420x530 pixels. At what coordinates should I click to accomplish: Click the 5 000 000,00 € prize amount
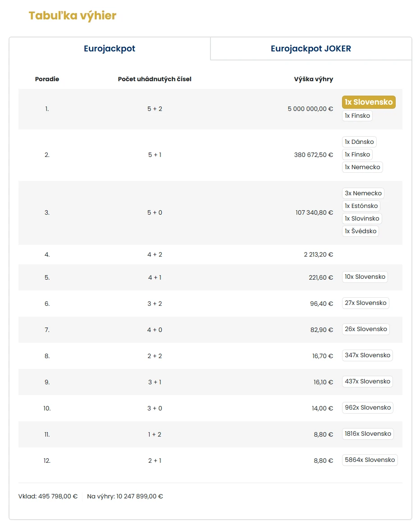pos(310,109)
